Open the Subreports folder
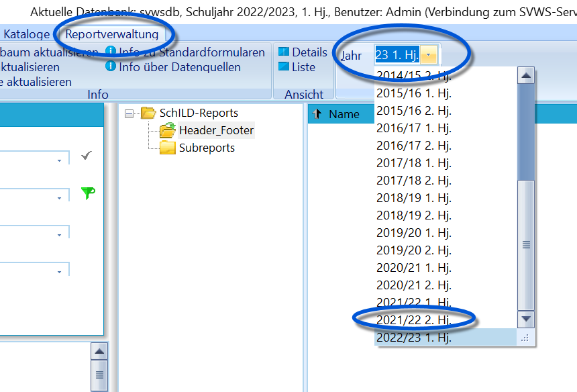 tap(207, 148)
